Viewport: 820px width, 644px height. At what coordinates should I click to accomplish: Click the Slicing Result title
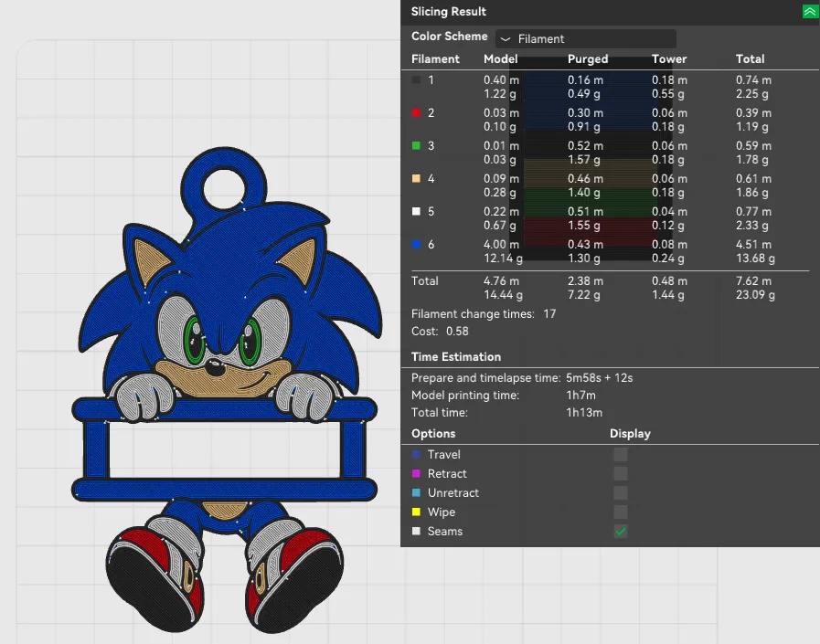click(x=448, y=12)
